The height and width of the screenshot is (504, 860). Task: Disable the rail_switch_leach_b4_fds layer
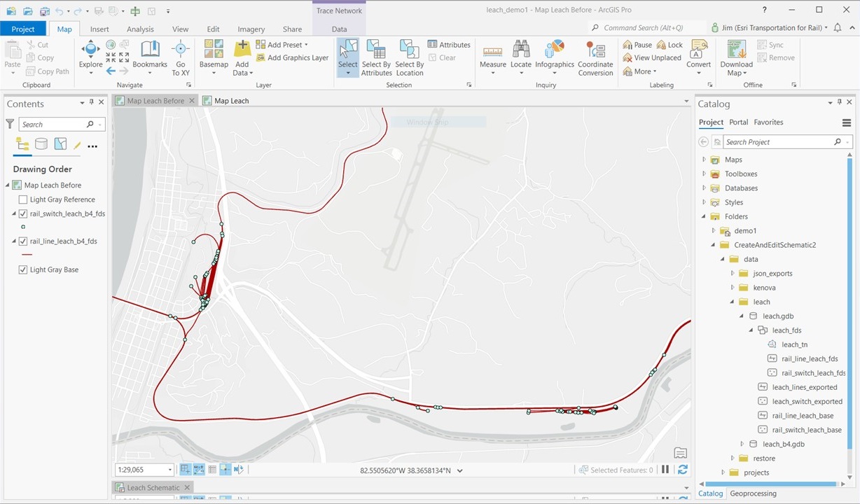coord(23,213)
